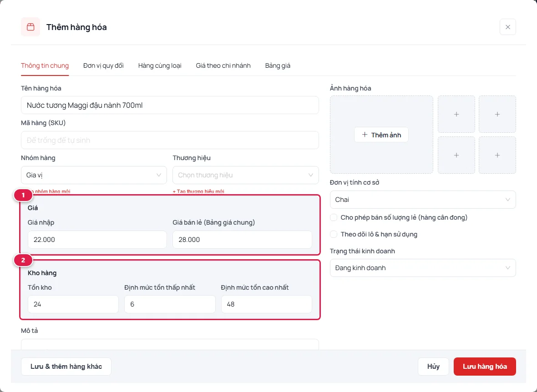Select the Giá bán lẻ field showing 28.000
The image size is (537, 392).
pyautogui.click(x=242, y=240)
